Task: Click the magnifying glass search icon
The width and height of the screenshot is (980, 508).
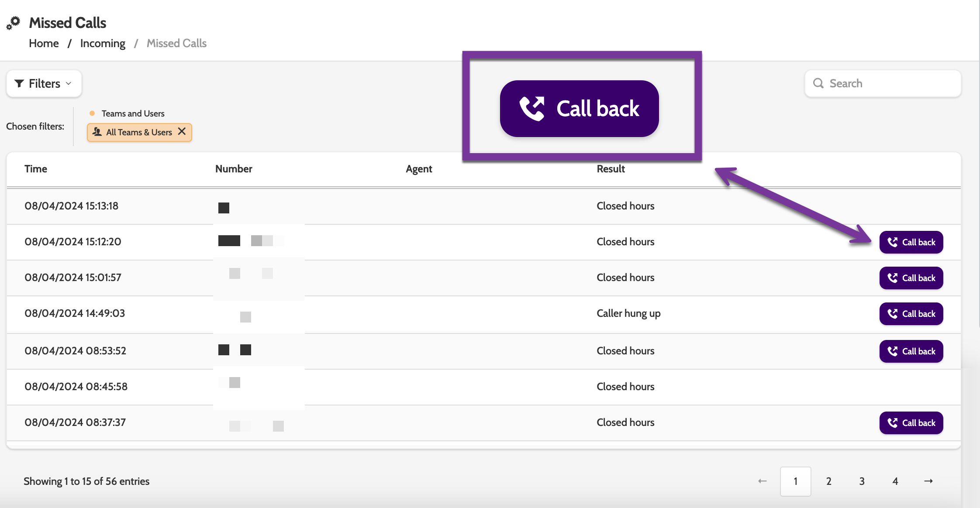Action: tap(818, 83)
